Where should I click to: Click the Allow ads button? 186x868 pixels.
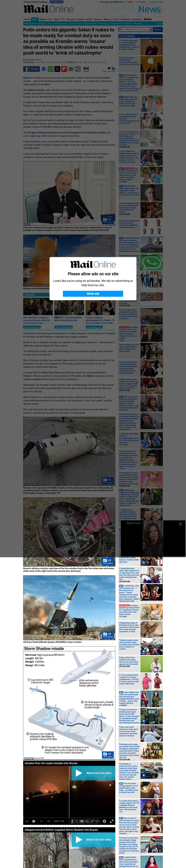coord(93,294)
